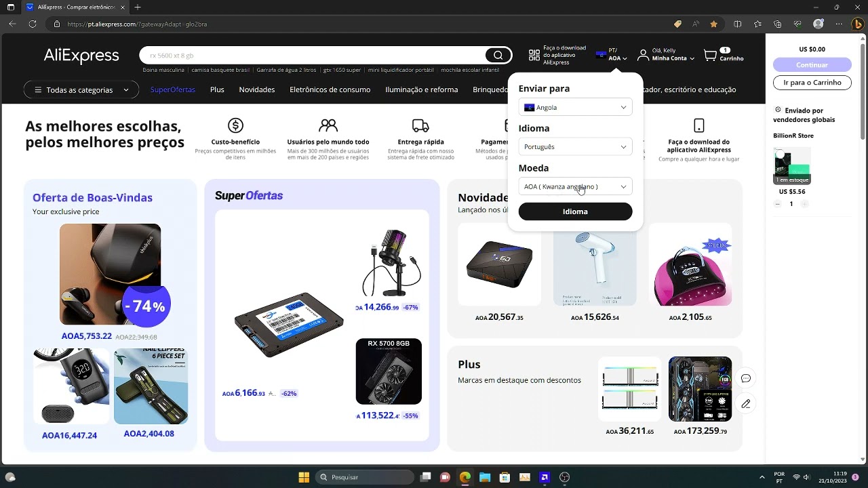This screenshot has height=488, width=868.
Task: Open the Favorites list icon in Edge toolbar
Action: 758,24
